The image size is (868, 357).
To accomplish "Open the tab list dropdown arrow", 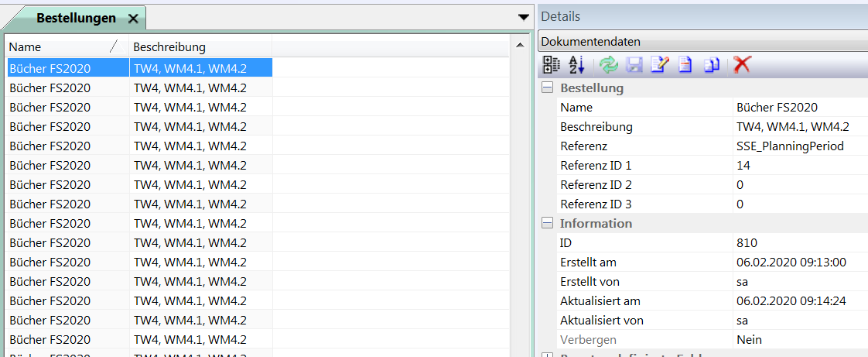I will [523, 17].
